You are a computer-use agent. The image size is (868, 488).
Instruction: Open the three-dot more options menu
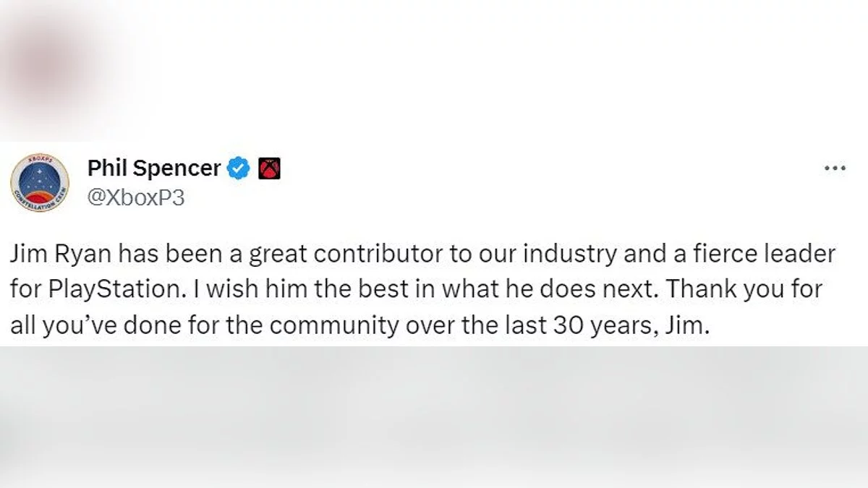[835, 168]
